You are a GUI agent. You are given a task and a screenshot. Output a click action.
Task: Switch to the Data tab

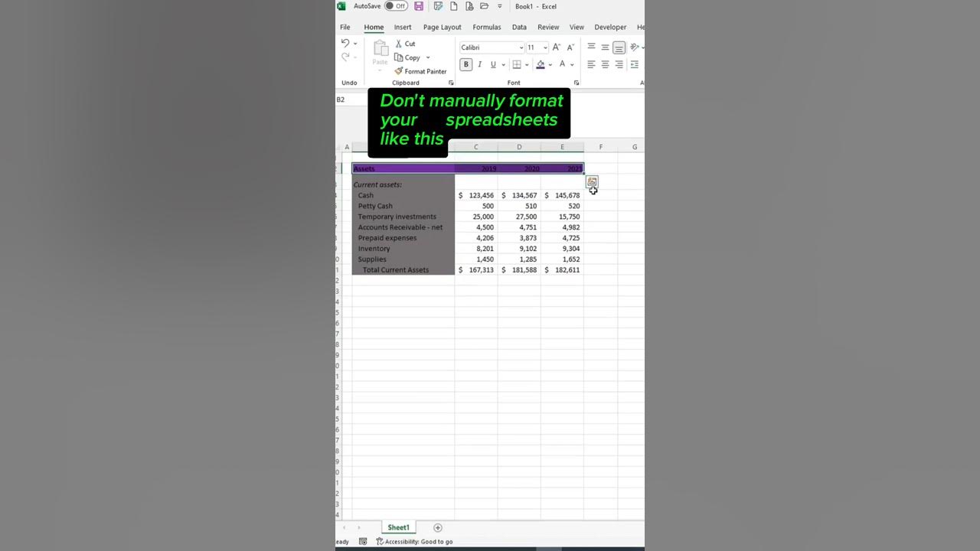519,27
